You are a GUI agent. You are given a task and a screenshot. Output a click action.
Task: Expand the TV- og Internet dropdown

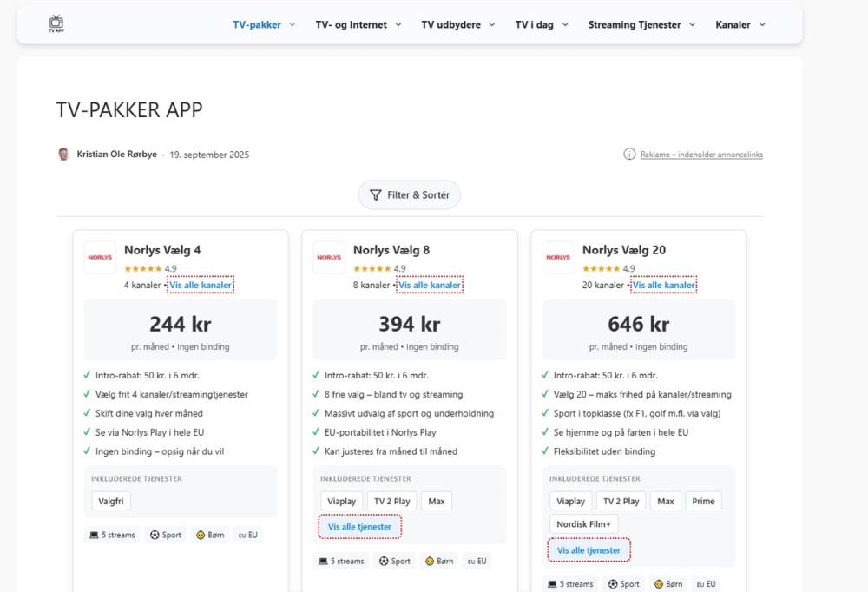[x=358, y=24]
